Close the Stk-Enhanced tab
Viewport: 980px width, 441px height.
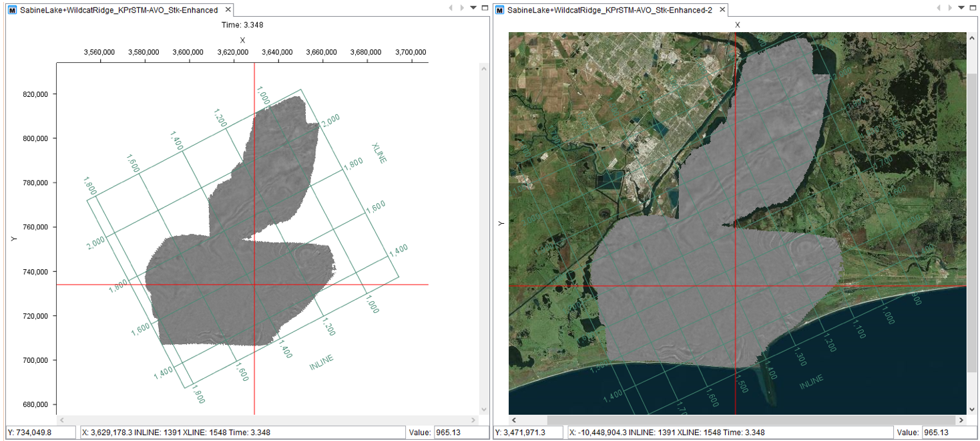coord(227,10)
